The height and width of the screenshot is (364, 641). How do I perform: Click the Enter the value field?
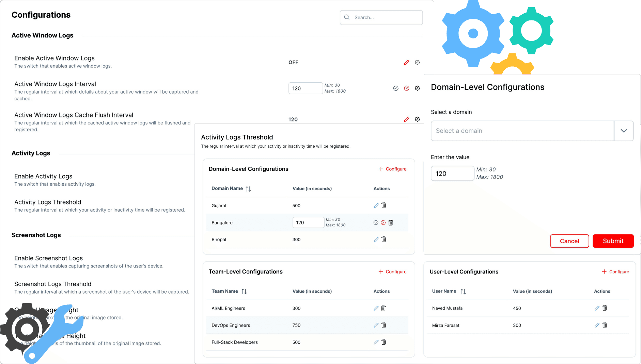(x=452, y=173)
